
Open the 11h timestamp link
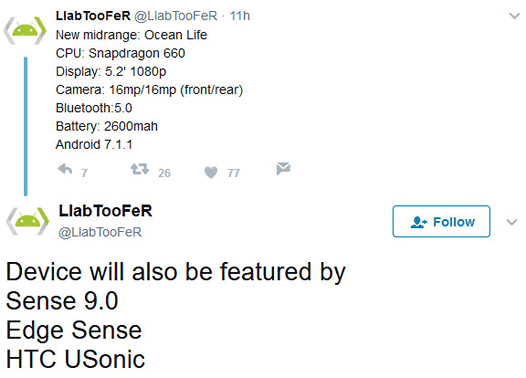point(240,16)
